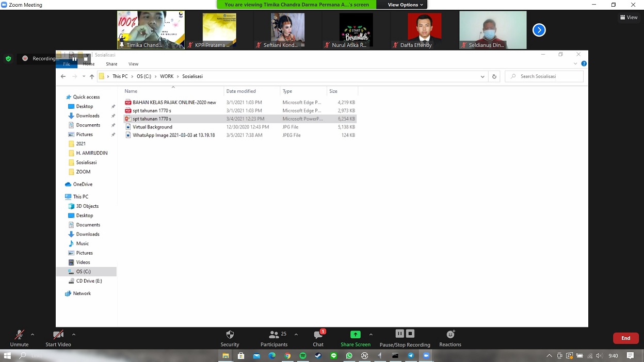The image size is (644, 362).
Task: Show next participants with blue arrow
Action: coord(539,30)
